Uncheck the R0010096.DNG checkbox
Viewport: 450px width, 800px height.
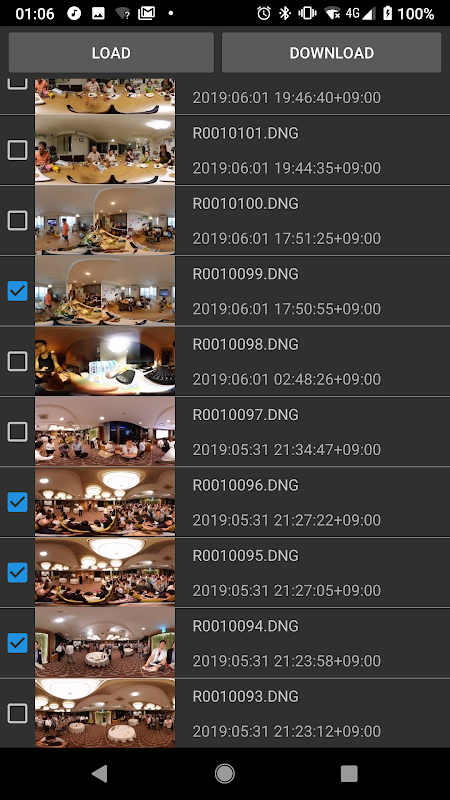pyautogui.click(x=17, y=502)
